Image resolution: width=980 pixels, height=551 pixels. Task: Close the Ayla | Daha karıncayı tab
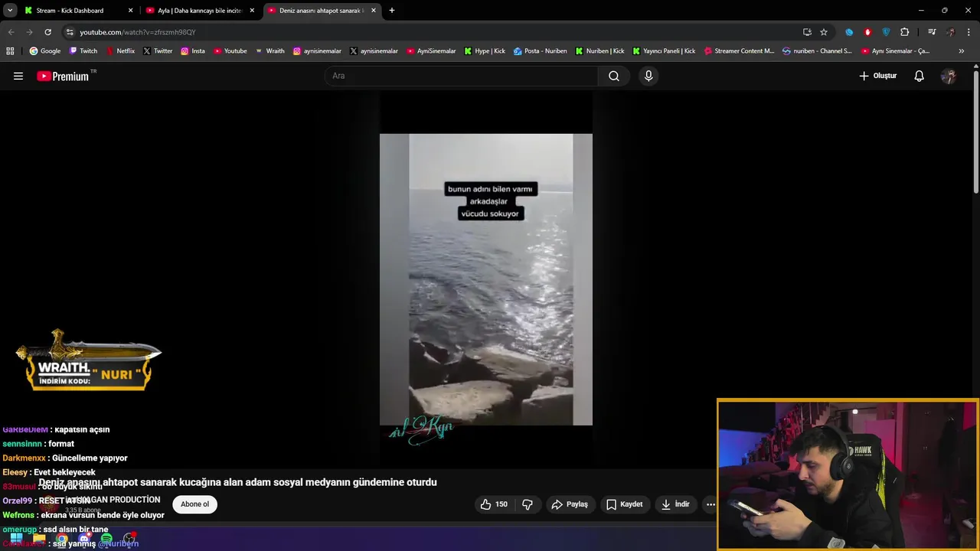252,11
